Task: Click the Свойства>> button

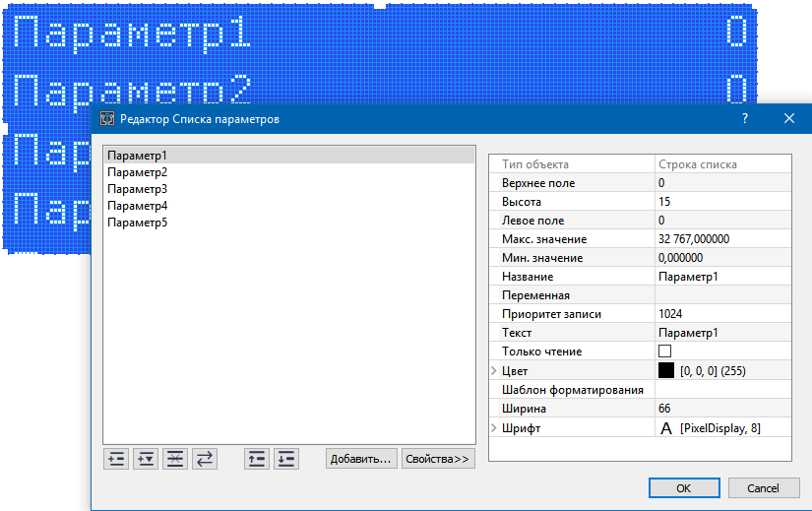Action: [438, 459]
